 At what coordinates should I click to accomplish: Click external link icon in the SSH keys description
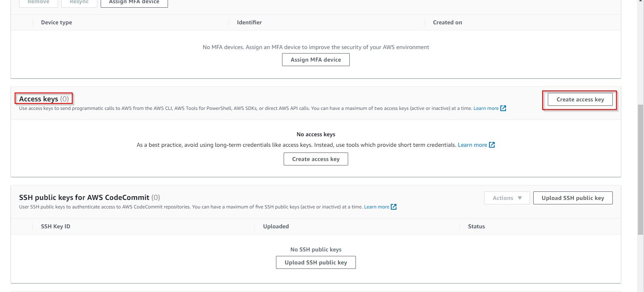[x=394, y=207]
